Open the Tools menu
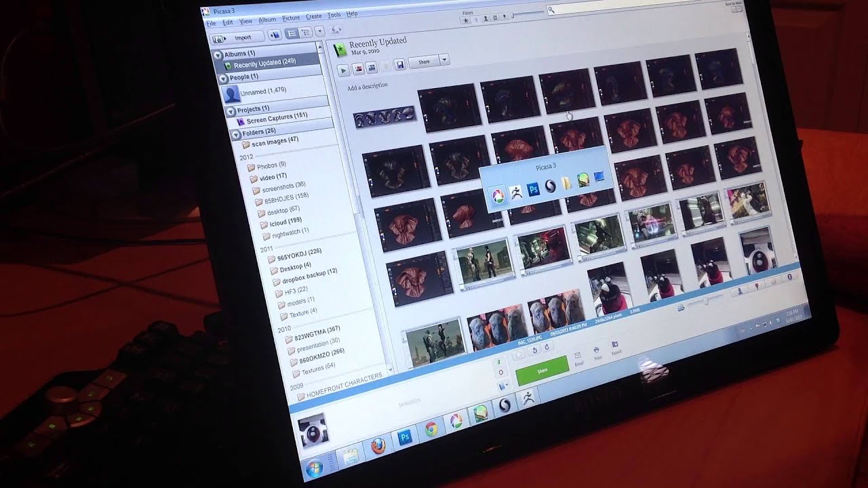This screenshot has width=868, height=488. pyautogui.click(x=334, y=15)
